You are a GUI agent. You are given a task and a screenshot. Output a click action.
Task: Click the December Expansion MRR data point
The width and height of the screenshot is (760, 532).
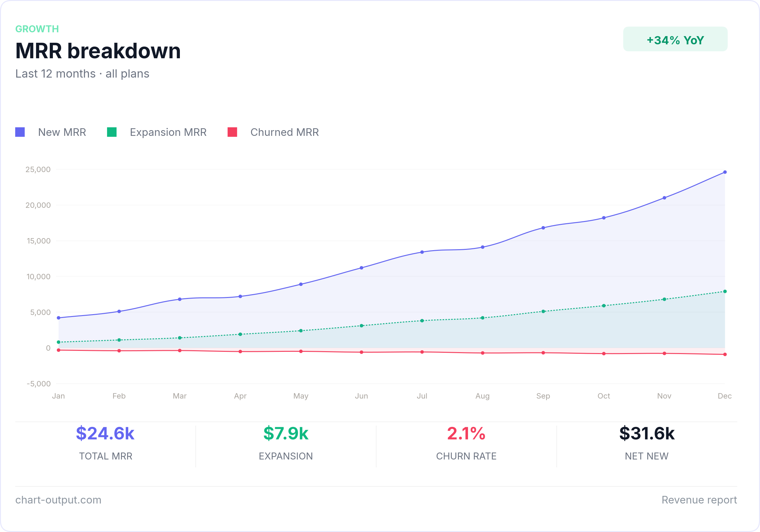725,291
